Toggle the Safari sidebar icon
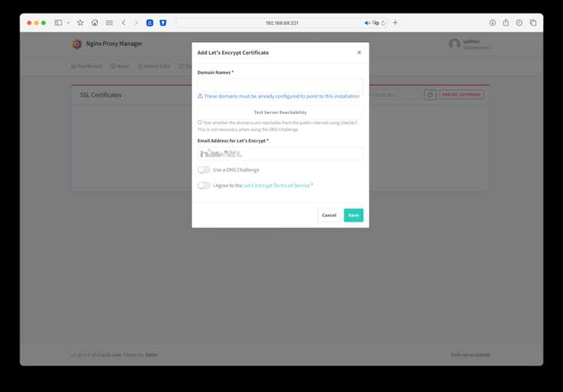This screenshot has width=563, height=392. coord(58,23)
